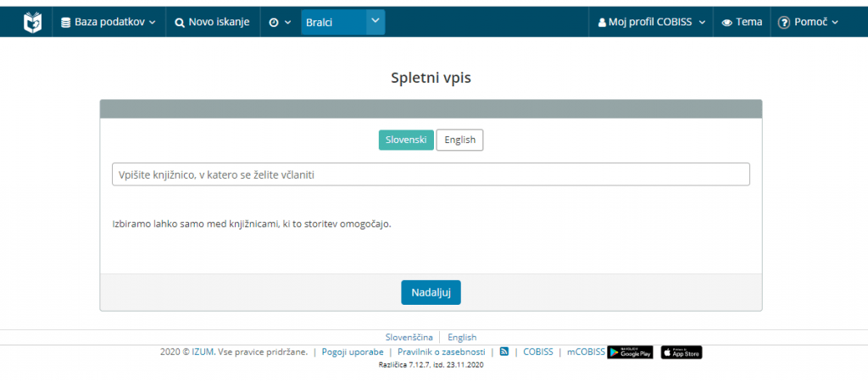Open Moj profil COBISS menu

[652, 22]
